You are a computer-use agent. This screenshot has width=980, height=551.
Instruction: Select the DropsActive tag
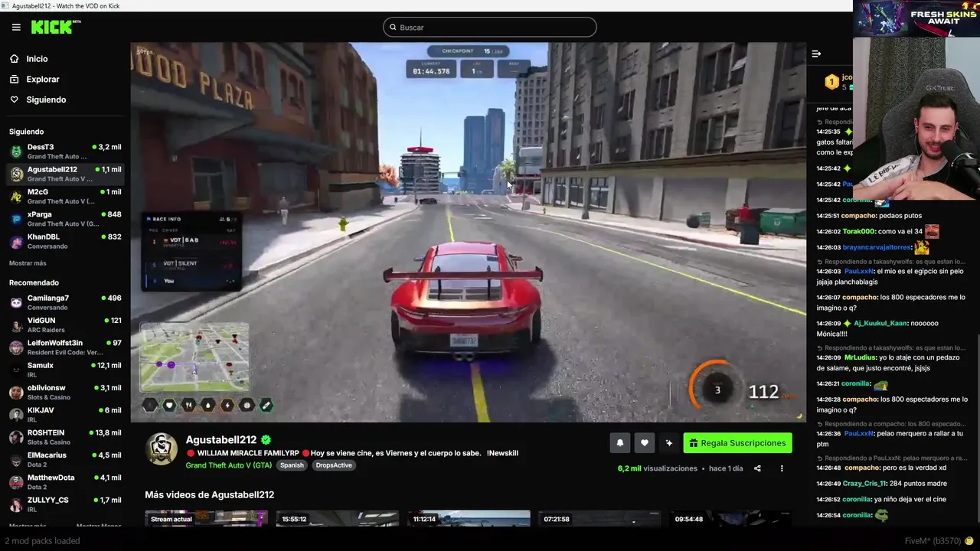[334, 465]
